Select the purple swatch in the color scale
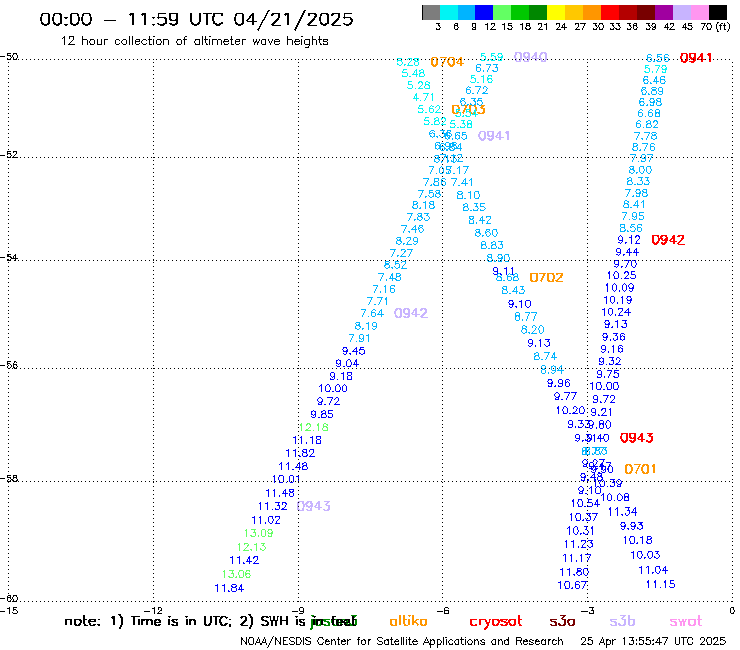This screenshot has height=650, width=740. coord(664,12)
